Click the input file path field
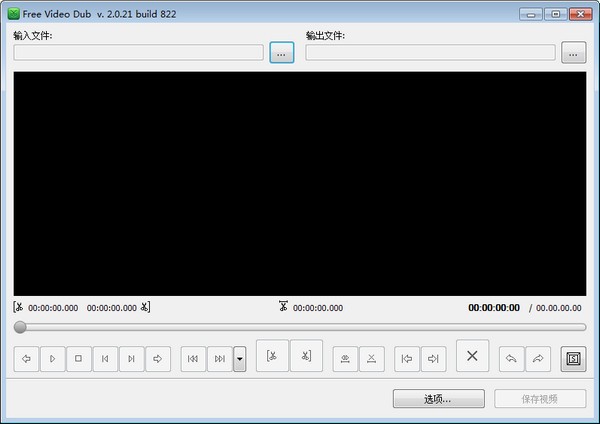 pos(139,52)
